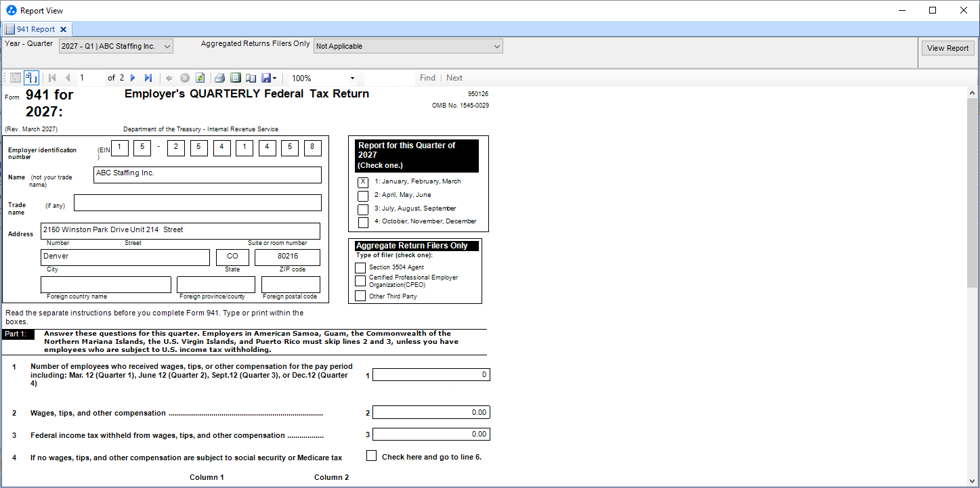
Task: Open Aggregated Returns Filers Only dropdown
Action: tap(408, 46)
